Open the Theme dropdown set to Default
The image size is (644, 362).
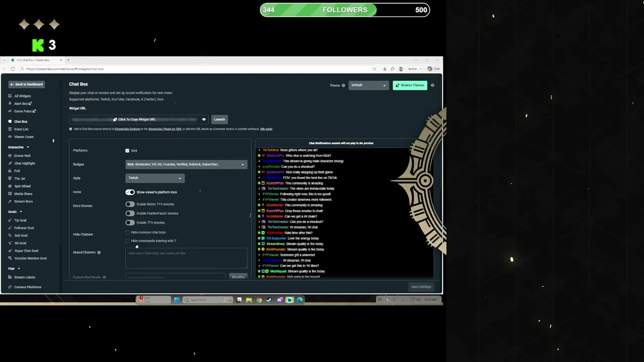368,85
